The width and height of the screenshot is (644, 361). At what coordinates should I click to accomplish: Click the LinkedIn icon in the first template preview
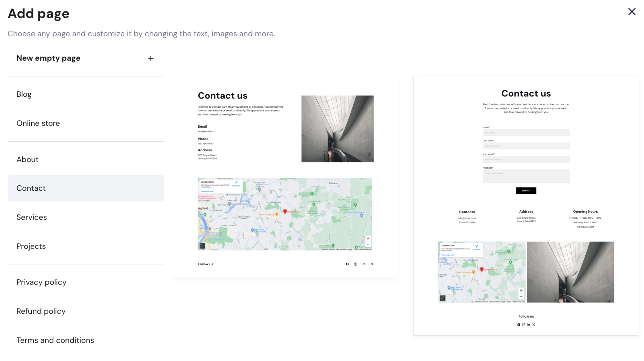(364, 264)
